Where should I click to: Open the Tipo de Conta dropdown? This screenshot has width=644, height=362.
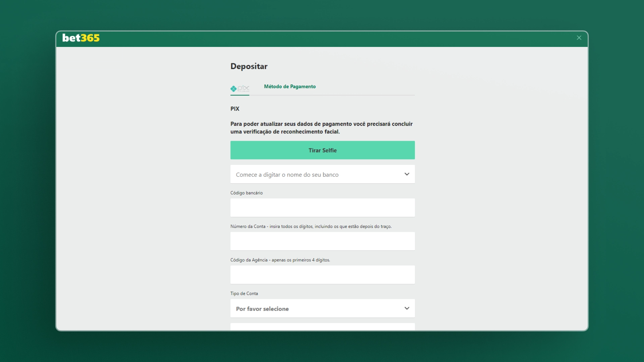coord(323,308)
